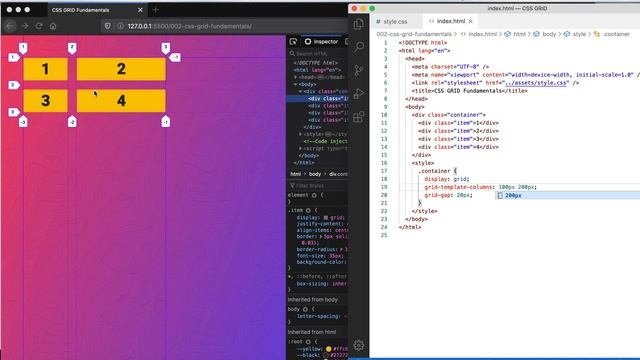Click the ../assets/style.css link in editor
The image size is (640, 360).
point(536,83)
